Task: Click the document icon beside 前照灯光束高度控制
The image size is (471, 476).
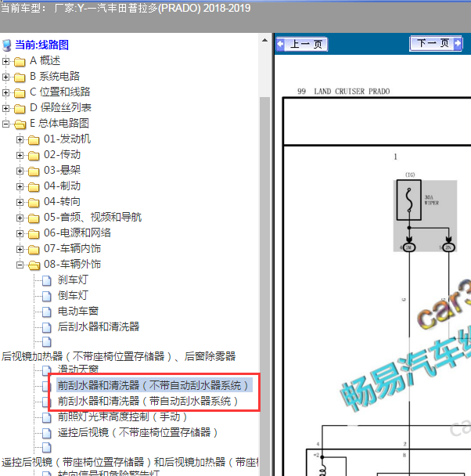Action: (x=47, y=418)
